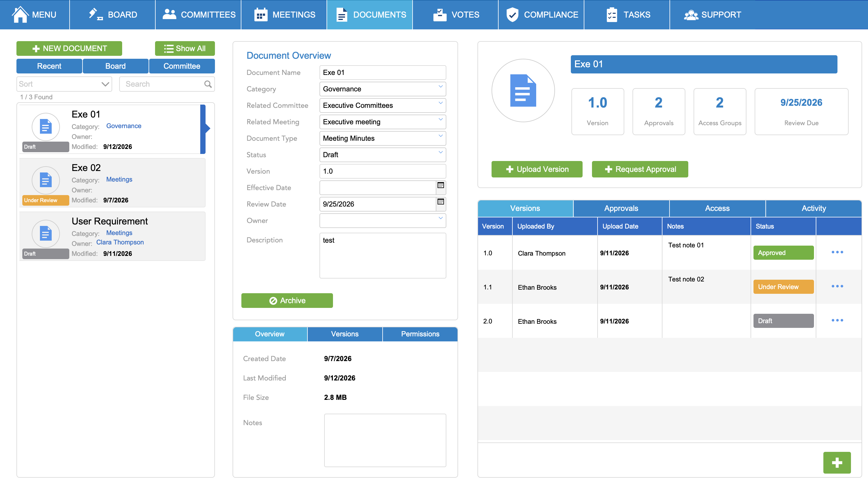Open the more options for version 1.1
The width and height of the screenshot is (868, 483).
(837, 286)
